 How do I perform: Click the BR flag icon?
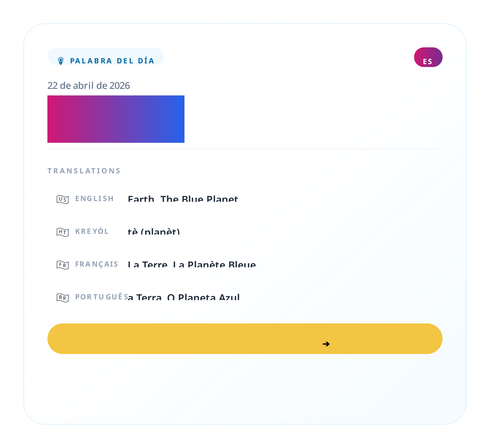tap(62, 298)
